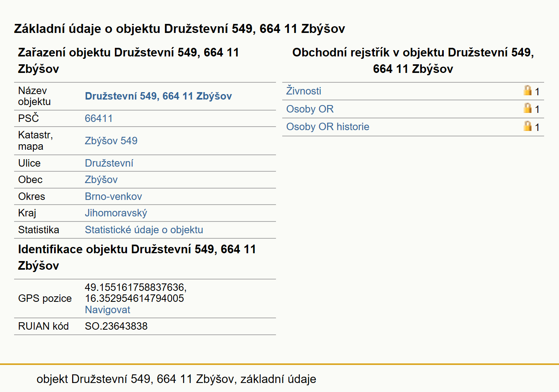Open the Zbýšov municipality link

[x=101, y=180]
